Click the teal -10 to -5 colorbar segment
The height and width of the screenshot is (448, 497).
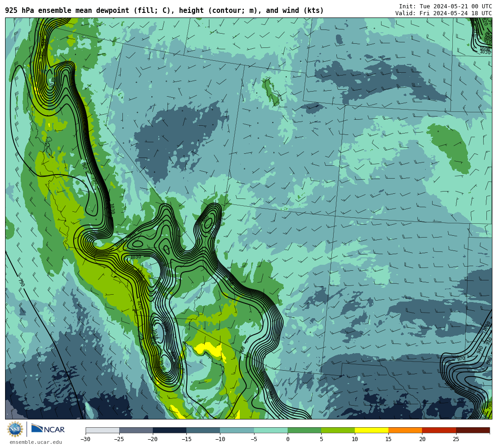tap(237, 430)
